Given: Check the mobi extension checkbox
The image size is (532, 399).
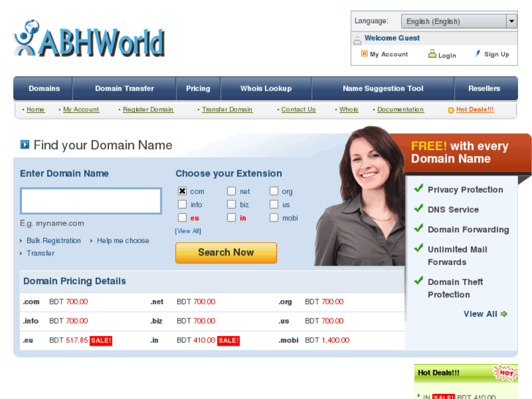Looking at the screenshot, I should point(274,217).
